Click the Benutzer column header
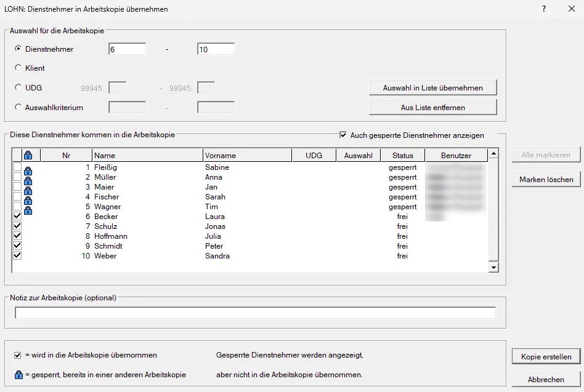The height and width of the screenshot is (392, 584). tap(456, 156)
